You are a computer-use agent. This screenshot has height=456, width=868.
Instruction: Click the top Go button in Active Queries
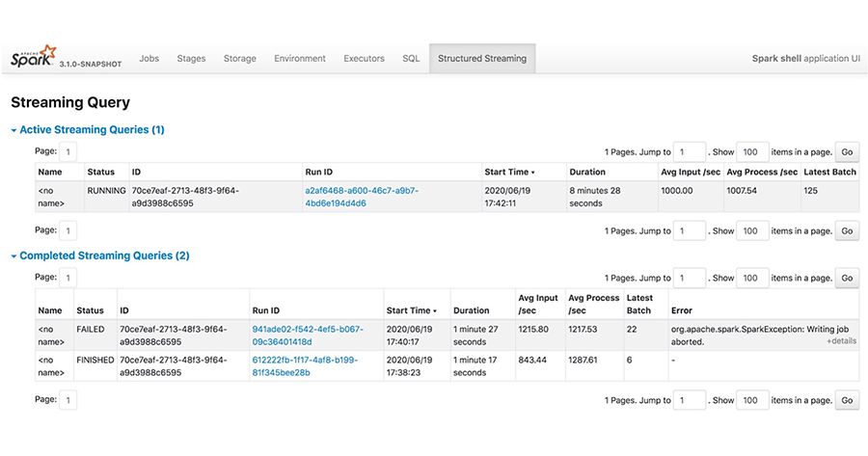click(x=847, y=152)
